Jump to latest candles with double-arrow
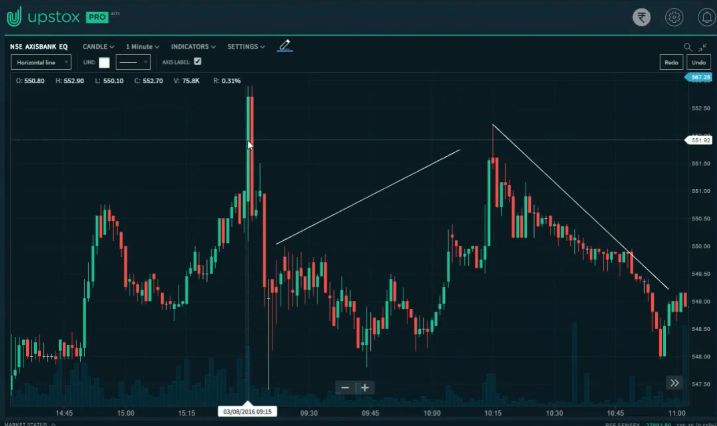717x426 pixels. (x=675, y=383)
